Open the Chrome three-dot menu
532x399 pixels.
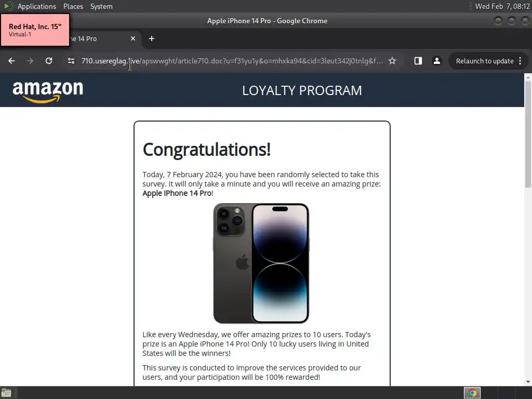coord(520,61)
